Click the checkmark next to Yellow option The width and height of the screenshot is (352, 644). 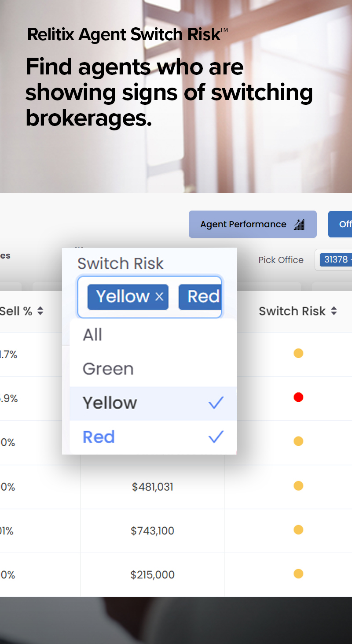pyautogui.click(x=216, y=402)
